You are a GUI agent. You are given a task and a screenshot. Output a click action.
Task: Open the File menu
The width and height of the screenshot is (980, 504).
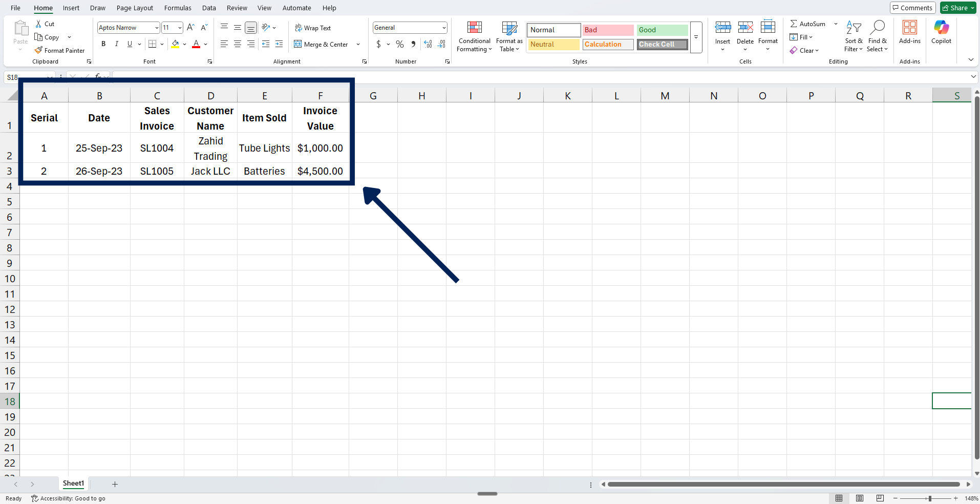click(x=15, y=8)
